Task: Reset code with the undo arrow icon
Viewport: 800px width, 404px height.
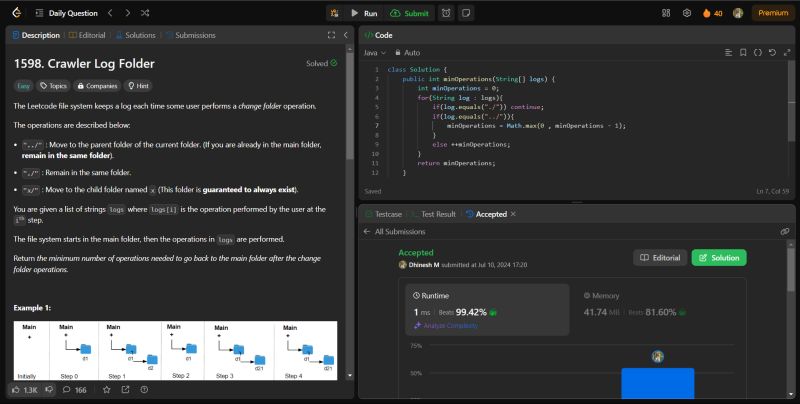Action: coord(773,52)
